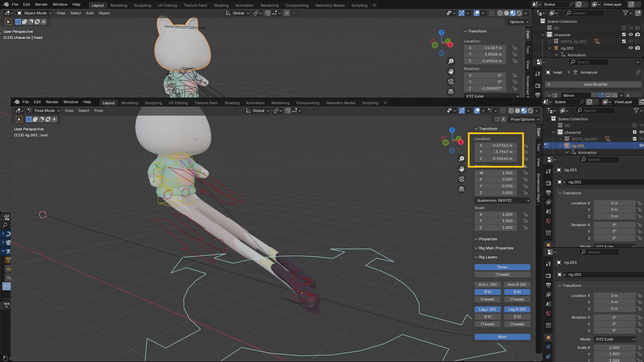
Task: Select wireframe shading in the front window header
Action: click(511, 111)
